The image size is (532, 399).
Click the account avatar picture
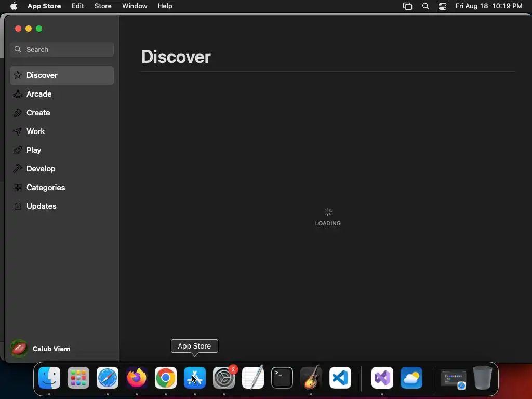(x=19, y=349)
